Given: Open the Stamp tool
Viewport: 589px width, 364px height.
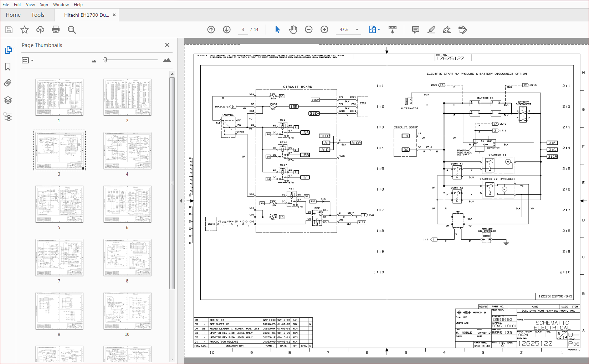Looking at the screenshot, I should point(463,30).
